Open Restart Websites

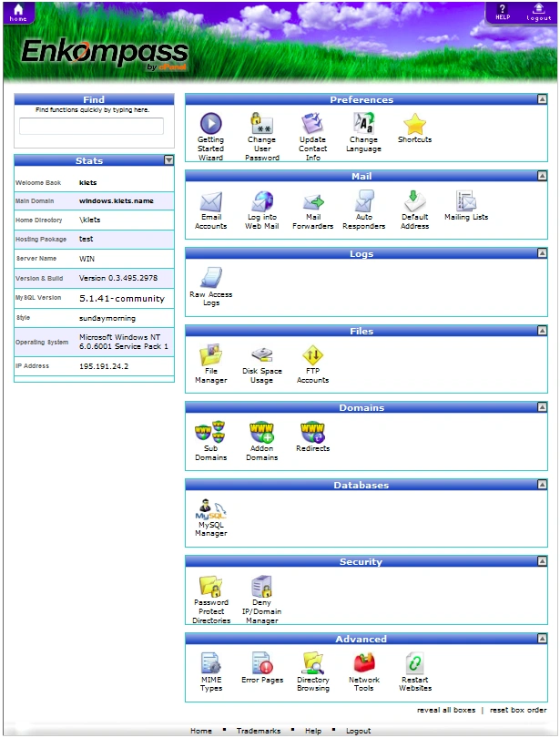[x=415, y=671]
